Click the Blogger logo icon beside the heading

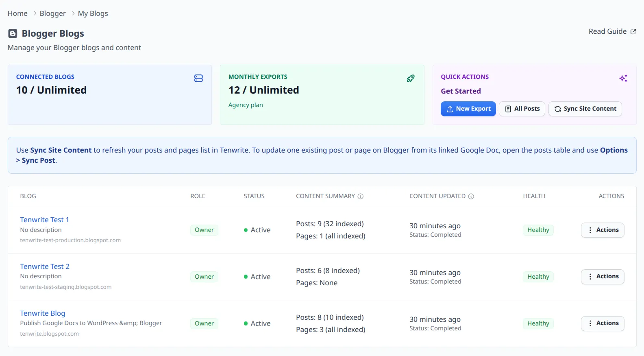(x=13, y=33)
